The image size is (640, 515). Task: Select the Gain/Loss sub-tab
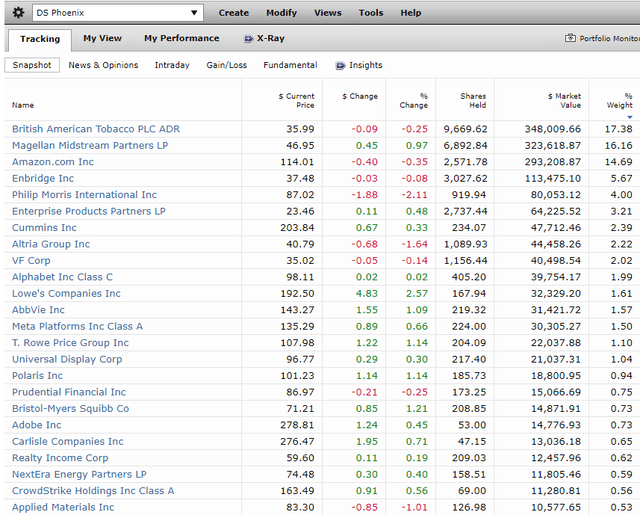point(226,65)
